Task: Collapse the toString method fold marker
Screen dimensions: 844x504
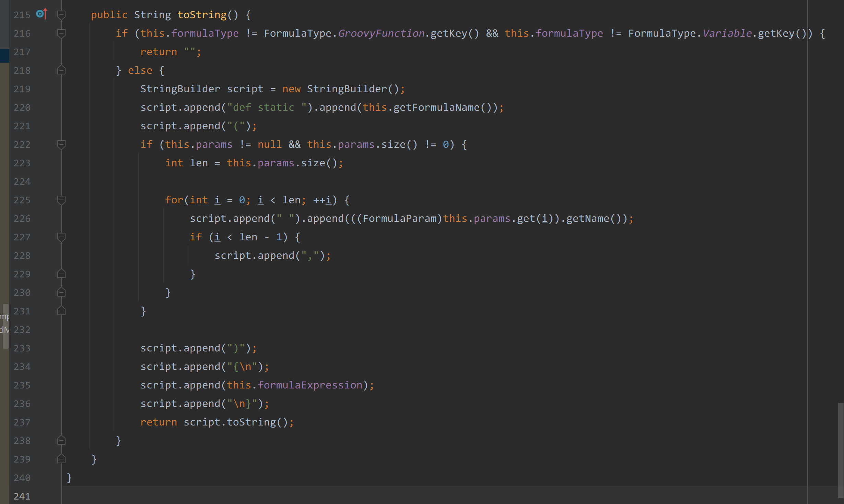Action: click(61, 15)
